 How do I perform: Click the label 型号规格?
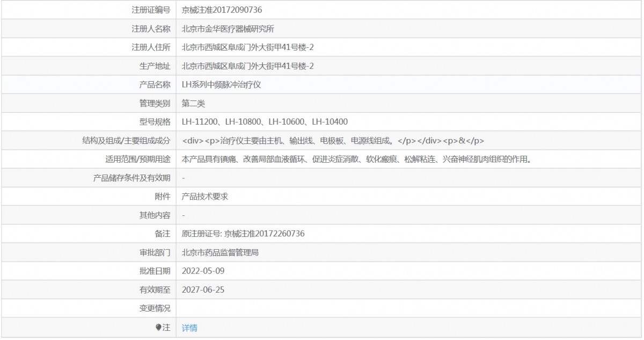[155, 122]
